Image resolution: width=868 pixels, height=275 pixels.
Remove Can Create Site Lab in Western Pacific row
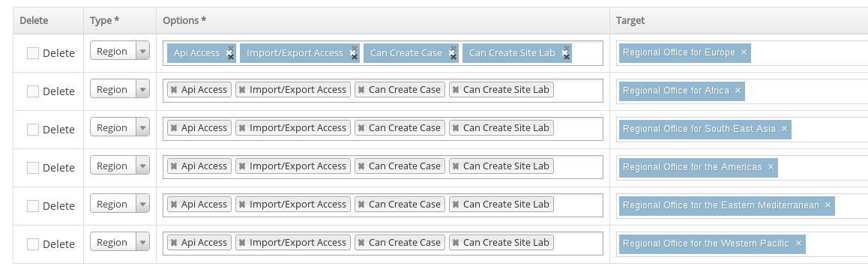[x=456, y=242]
